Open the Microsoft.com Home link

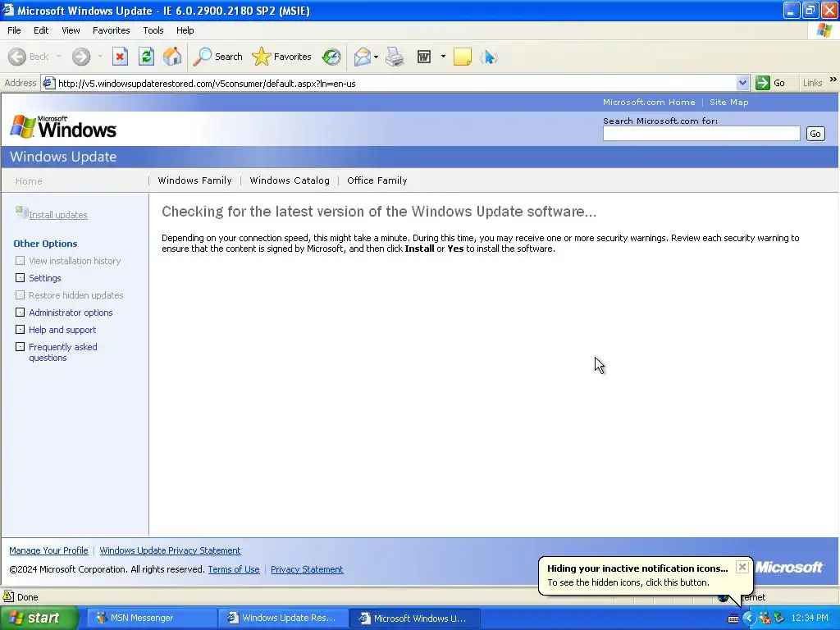click(649, 103)
